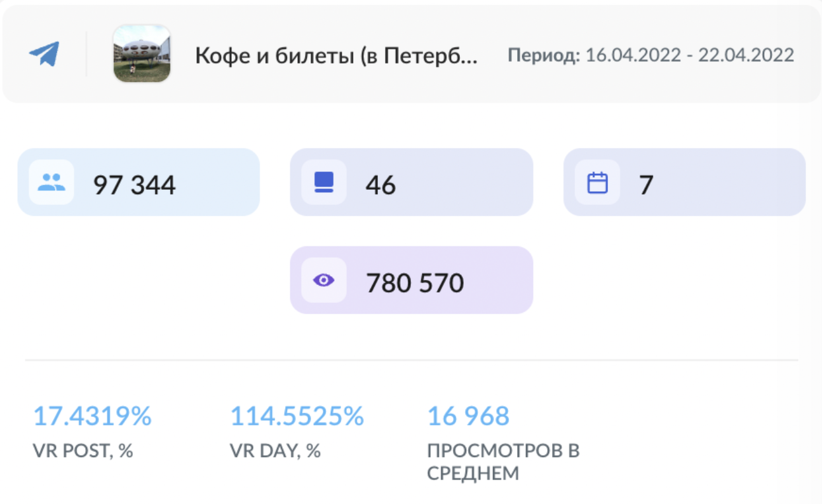Open the channel avatar thumbnail

click(142, 54)
